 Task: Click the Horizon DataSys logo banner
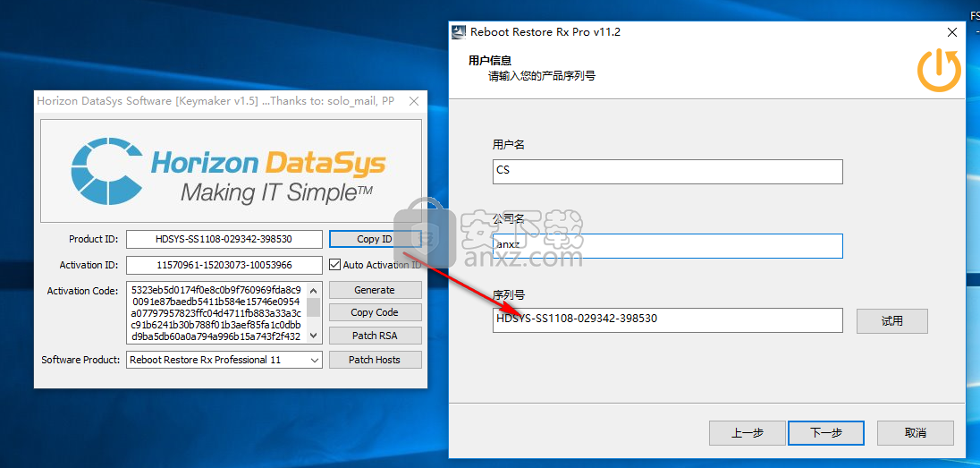pos(232,171)
